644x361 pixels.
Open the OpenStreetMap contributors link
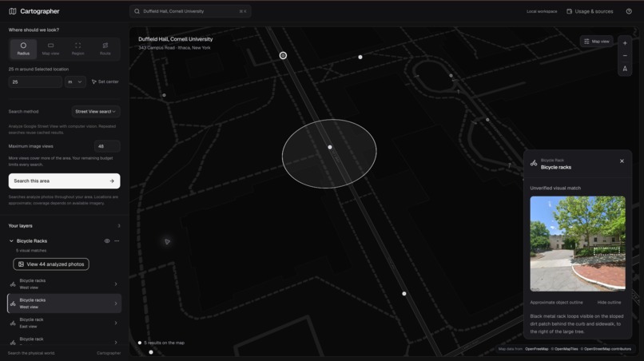(606, 349)
